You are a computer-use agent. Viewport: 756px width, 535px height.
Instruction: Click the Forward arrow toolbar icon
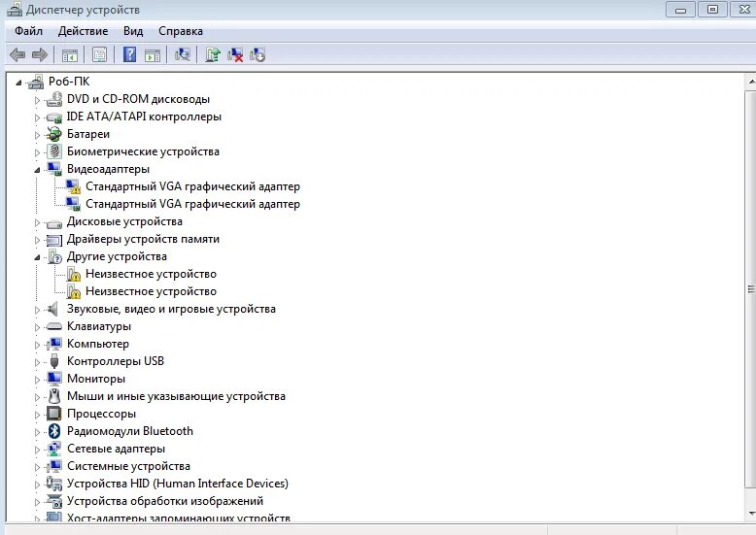click(40, 55)
